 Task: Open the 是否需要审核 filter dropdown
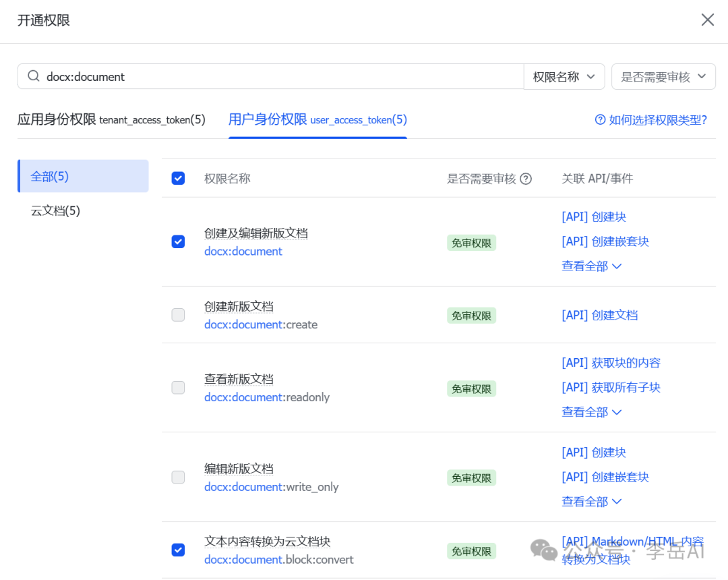coord(663,77)
